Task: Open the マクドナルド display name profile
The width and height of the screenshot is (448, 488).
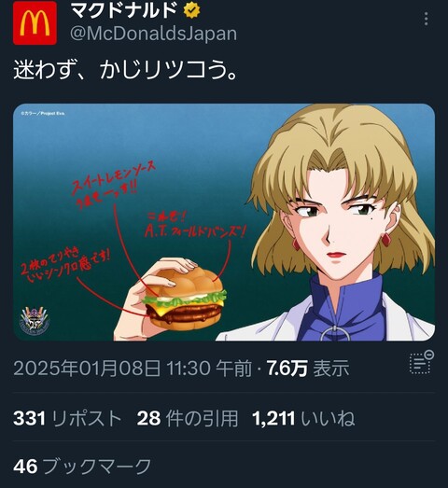Action: (x=124, y=10)
